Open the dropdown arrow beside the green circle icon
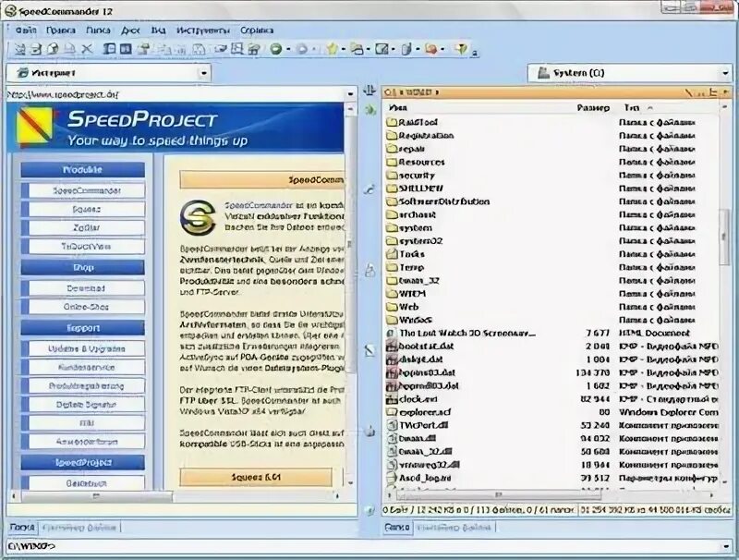Image resolution: width=739 pixels, height=560 pixels. click(288, 49)
